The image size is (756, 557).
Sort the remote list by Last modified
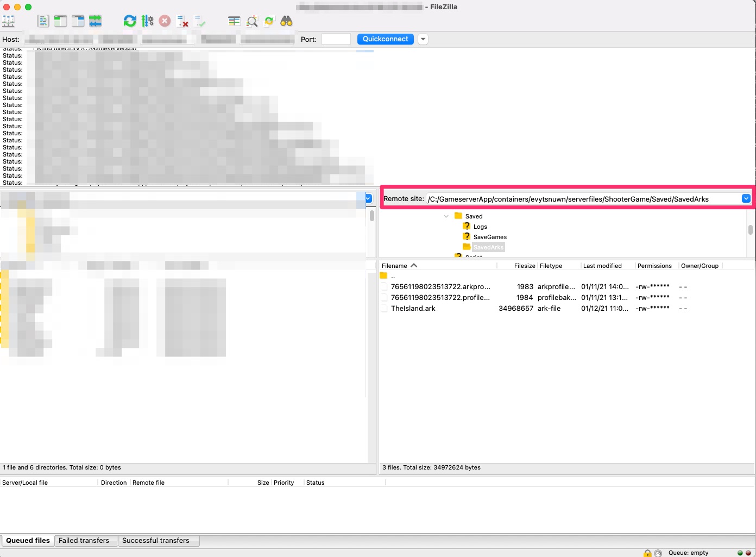coord(602,266)
